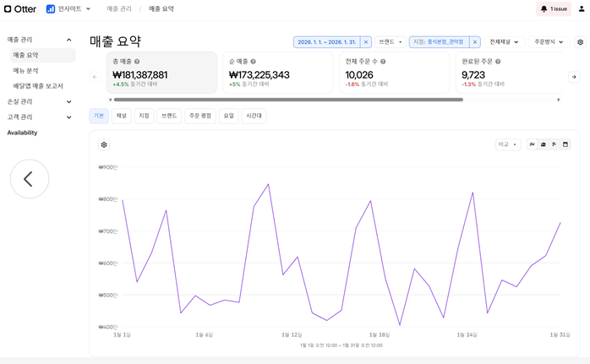Switch to the 채널 tab

[x=122, y=116]
